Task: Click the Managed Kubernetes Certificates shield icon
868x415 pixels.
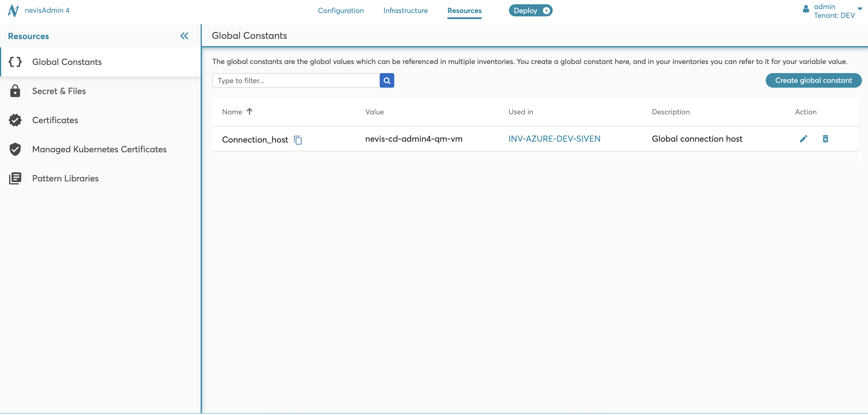Action: click(15, 149)
